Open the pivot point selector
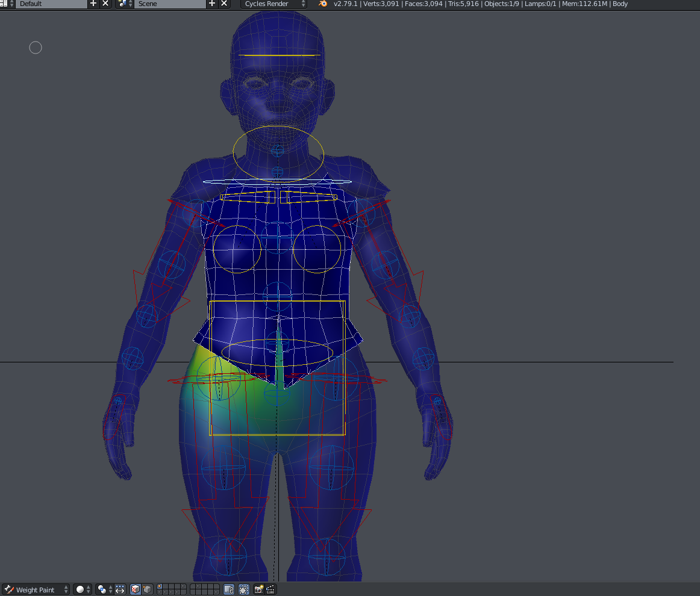 click(x=104, y=589)
